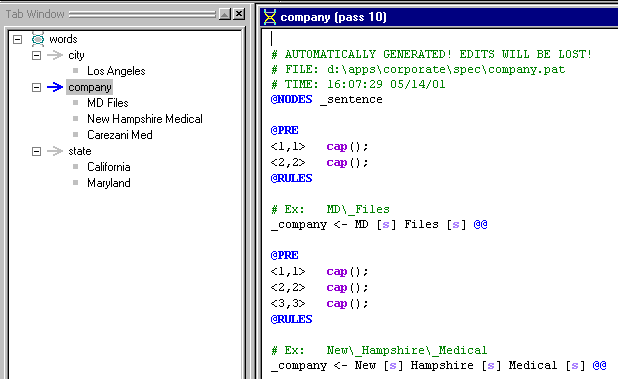
Task: Collapse the words root node
Action: 17,39
